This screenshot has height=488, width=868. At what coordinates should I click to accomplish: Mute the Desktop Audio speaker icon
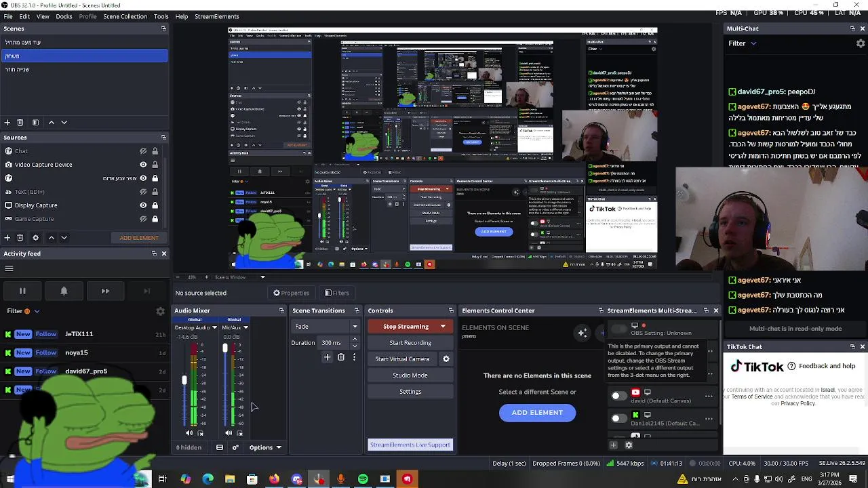coord(189,433)
